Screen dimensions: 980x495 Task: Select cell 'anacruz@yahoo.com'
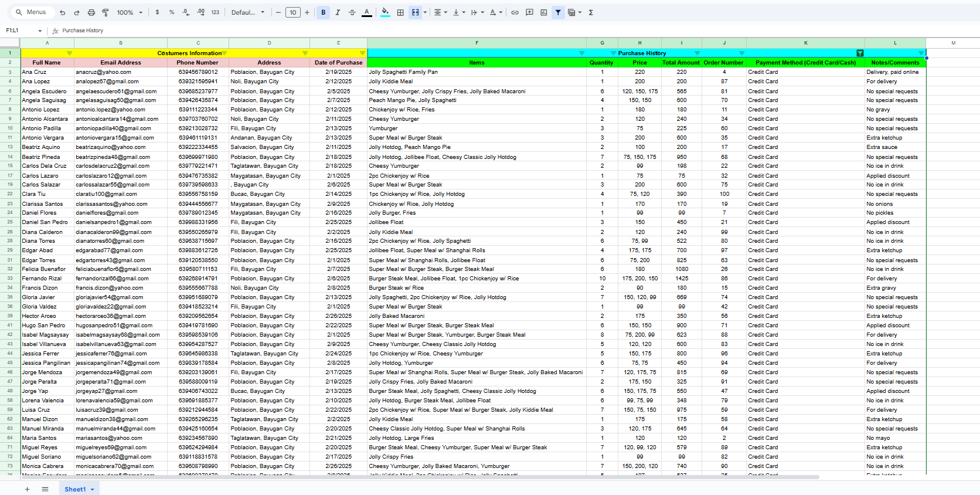[121, 72]
